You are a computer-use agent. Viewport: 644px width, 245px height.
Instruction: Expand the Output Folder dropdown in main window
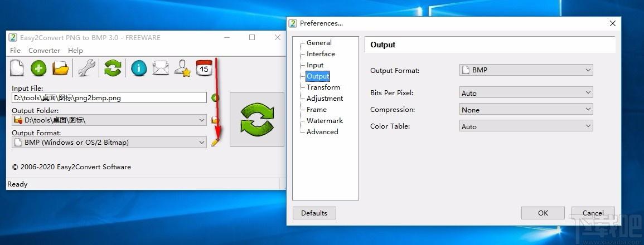pos(109,120)
